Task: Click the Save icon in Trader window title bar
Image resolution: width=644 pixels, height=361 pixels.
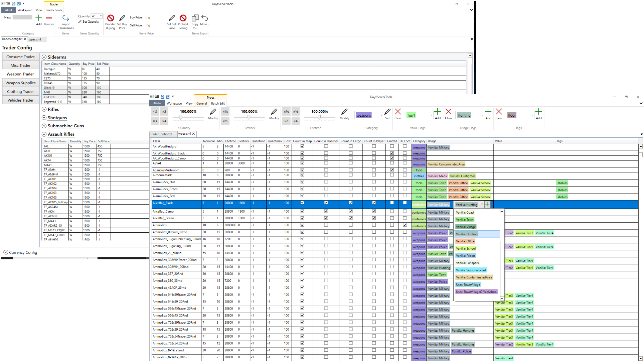Action: click(14, 4)
